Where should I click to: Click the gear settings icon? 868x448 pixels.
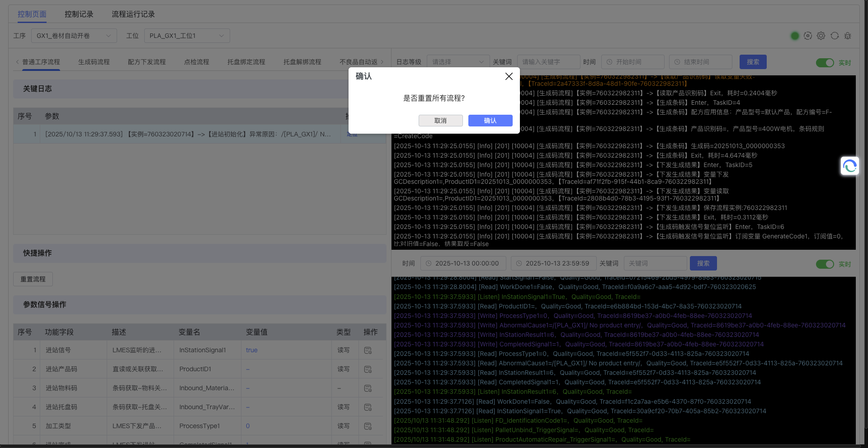point(821,36)
